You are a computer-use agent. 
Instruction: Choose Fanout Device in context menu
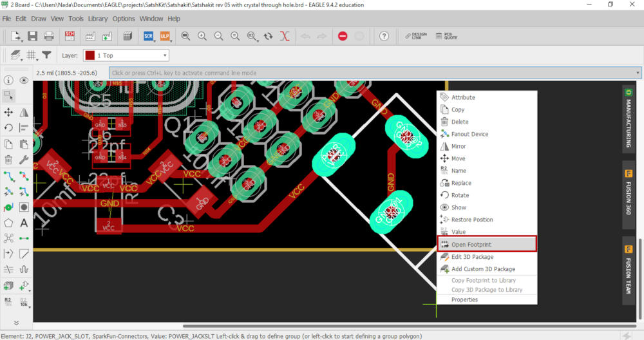[x=487, y=134]
